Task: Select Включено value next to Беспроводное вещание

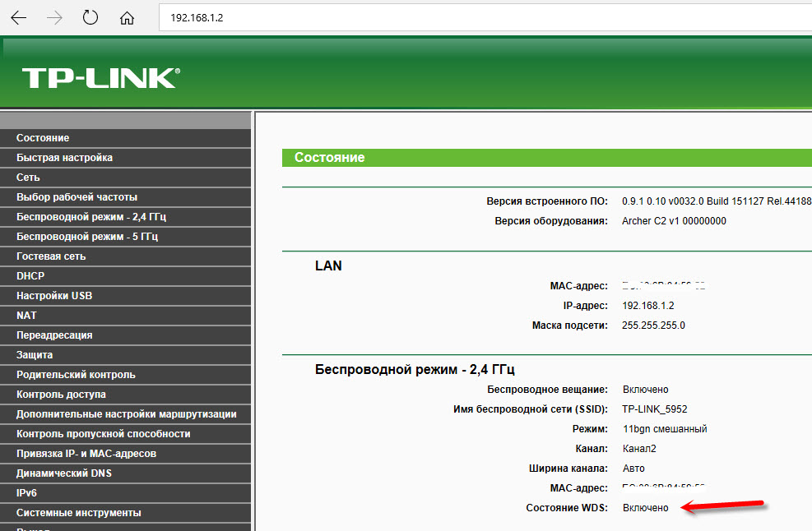Action: click(x=645, y=390)
